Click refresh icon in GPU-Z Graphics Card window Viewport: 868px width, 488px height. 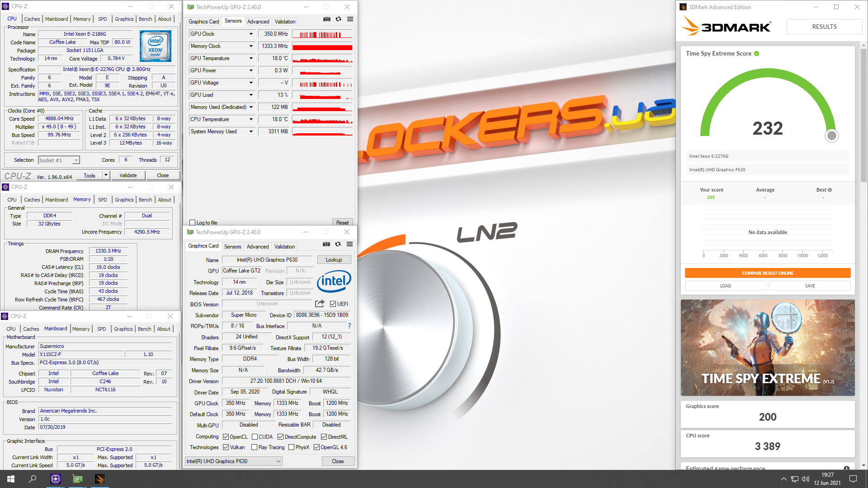(x=338, y=244)
